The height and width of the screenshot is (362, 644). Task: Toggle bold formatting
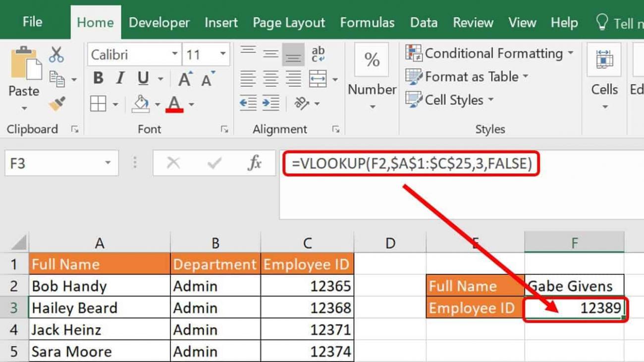(98, 78)
